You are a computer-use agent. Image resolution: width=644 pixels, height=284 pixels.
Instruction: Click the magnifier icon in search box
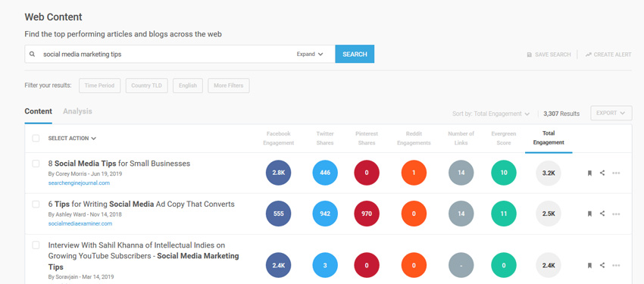tap(32, 54)
